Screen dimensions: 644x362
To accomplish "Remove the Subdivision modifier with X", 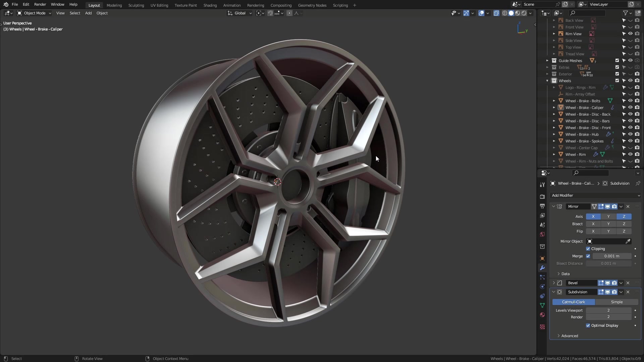I will coord(628,292).
